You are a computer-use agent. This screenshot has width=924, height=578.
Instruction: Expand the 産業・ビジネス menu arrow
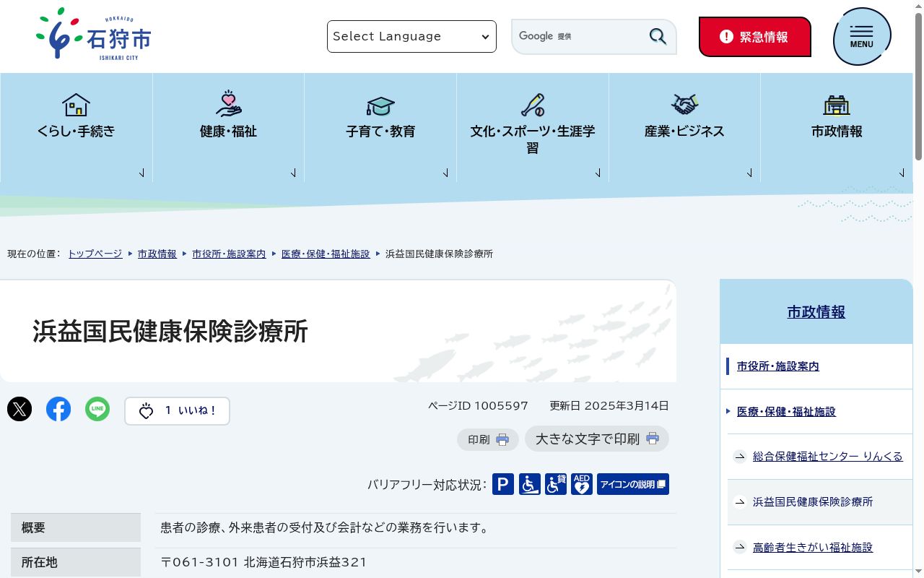[x=750, y=173]
